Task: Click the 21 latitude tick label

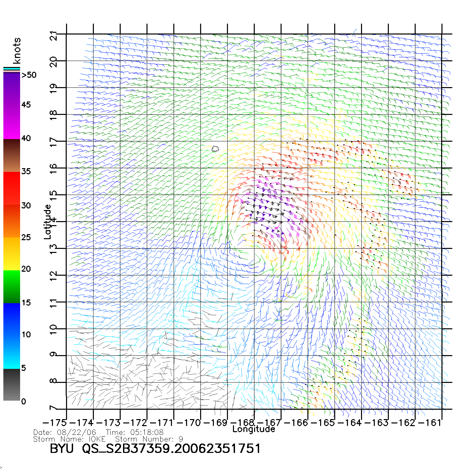Action: [54, 36]
